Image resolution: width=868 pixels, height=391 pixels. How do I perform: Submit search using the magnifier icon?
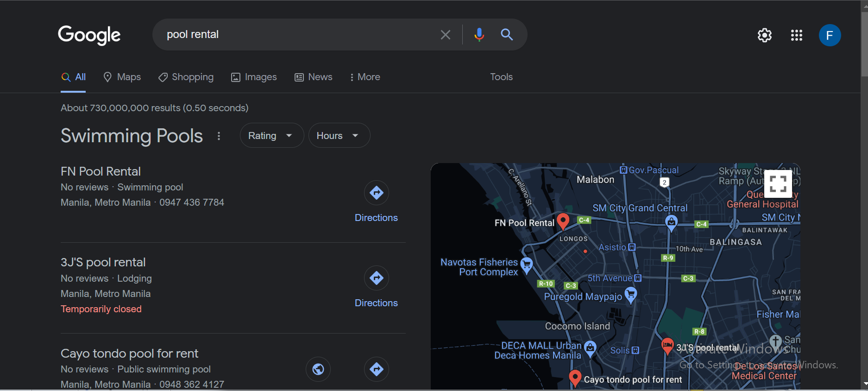point(507,35)
